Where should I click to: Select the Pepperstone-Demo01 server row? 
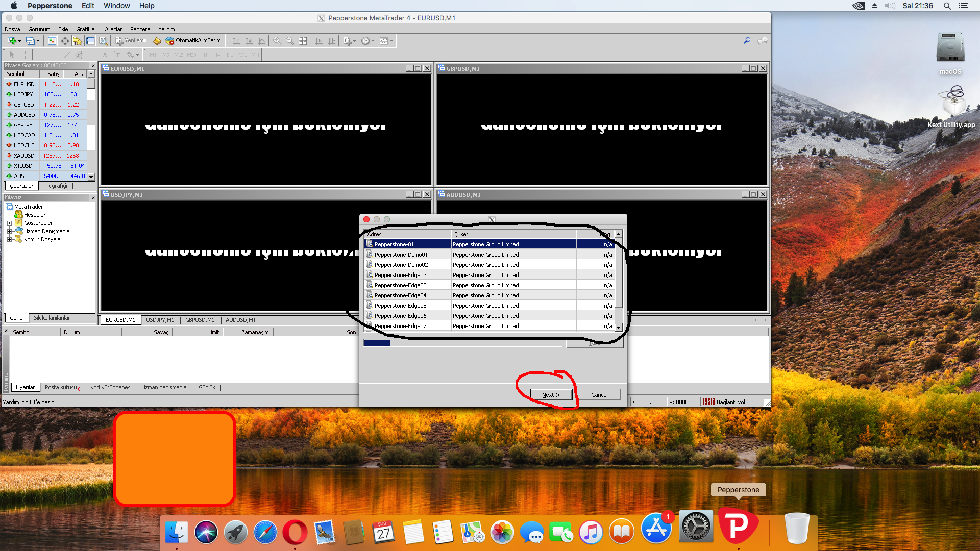401,255
